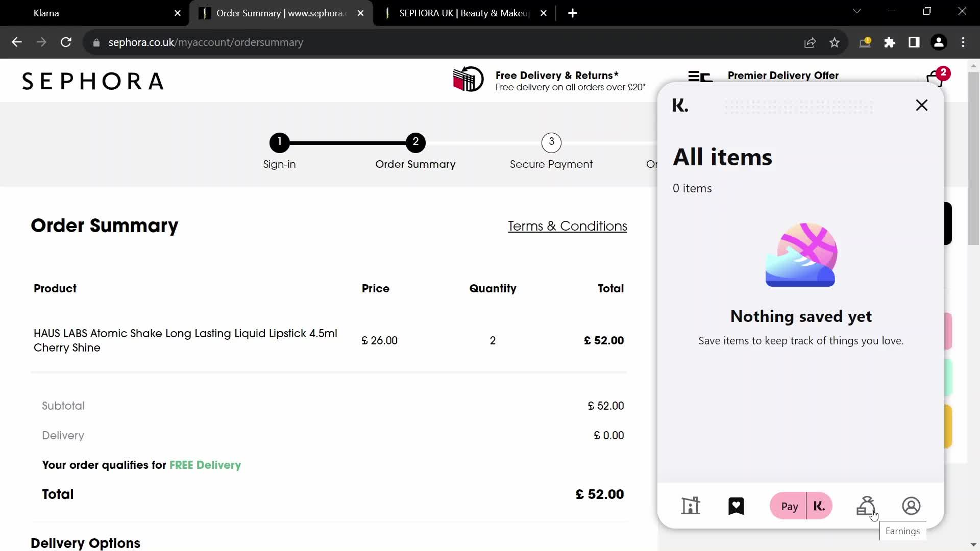Open the Earnings money bag icon
The image size is (980, 551).
click(866, 506)
